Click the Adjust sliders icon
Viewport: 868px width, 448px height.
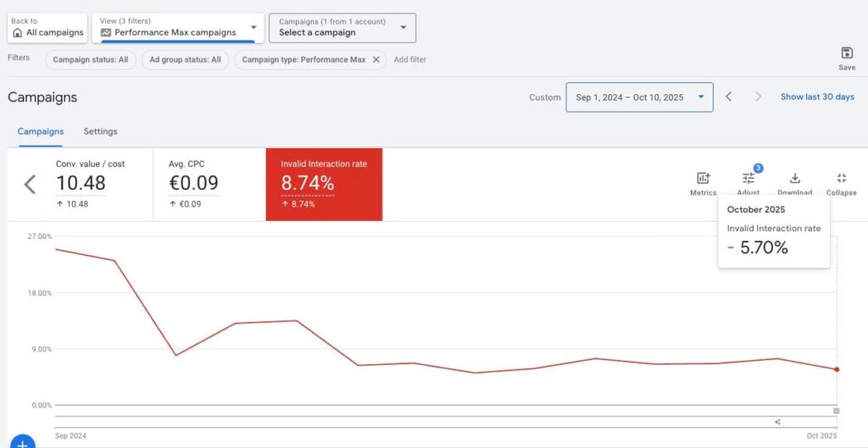pyautogui.click(x=748, y=179)
